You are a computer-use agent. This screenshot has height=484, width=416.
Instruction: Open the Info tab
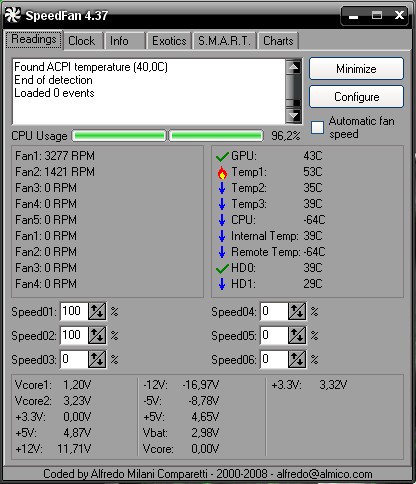tap(124, 41)
